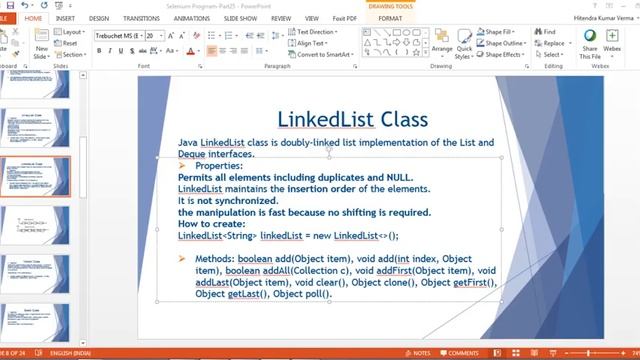This screenshot has height=360, width=640.
Task: Click the Find binoculars button
Action: click(x=545, y=31)
